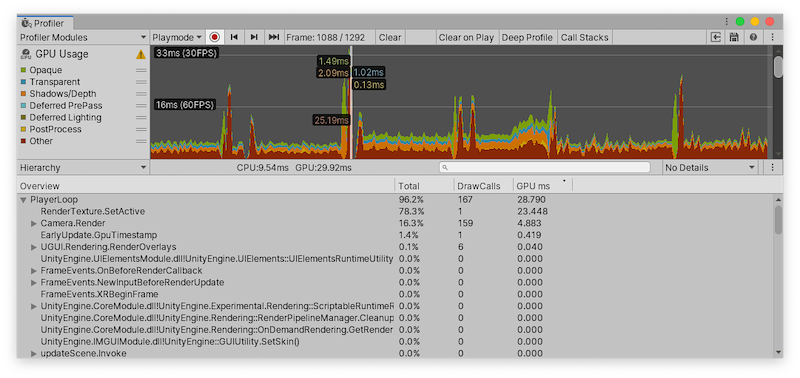Select the UIElementsRuntimeUtility row
Screen dimensions: 800x378
395,259
